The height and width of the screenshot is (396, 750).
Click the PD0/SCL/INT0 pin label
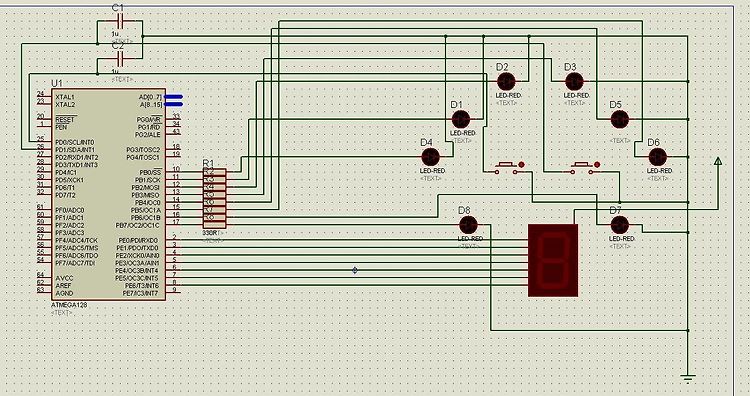pos(75,142)
